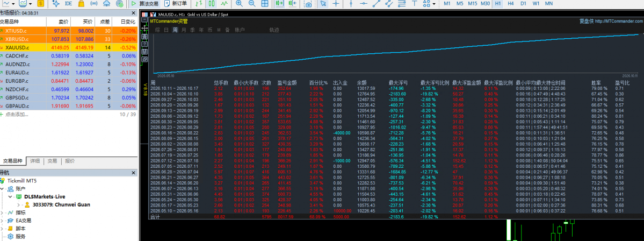Collapse the DLSMarkets-Live server node
Image resolution: width=644 pixels, height=241 pixels.
coord(10,196)
